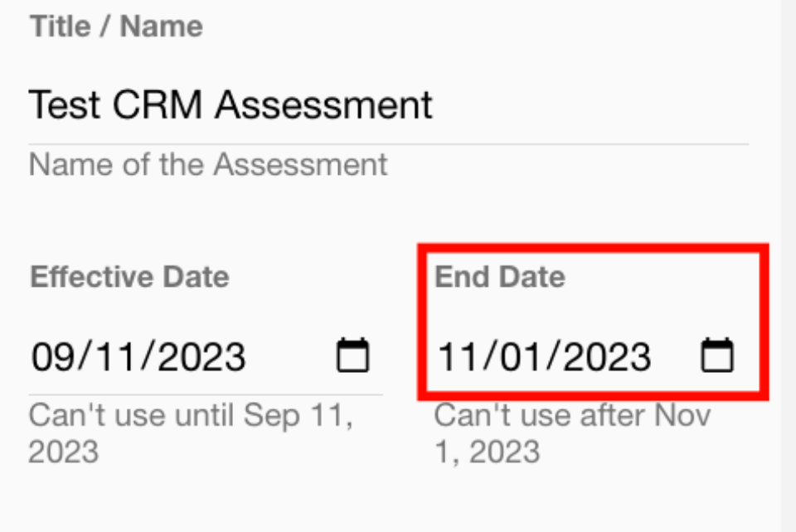796x532 pixels.
Task: Select day 01 in End Date
Action: (518, 357)
